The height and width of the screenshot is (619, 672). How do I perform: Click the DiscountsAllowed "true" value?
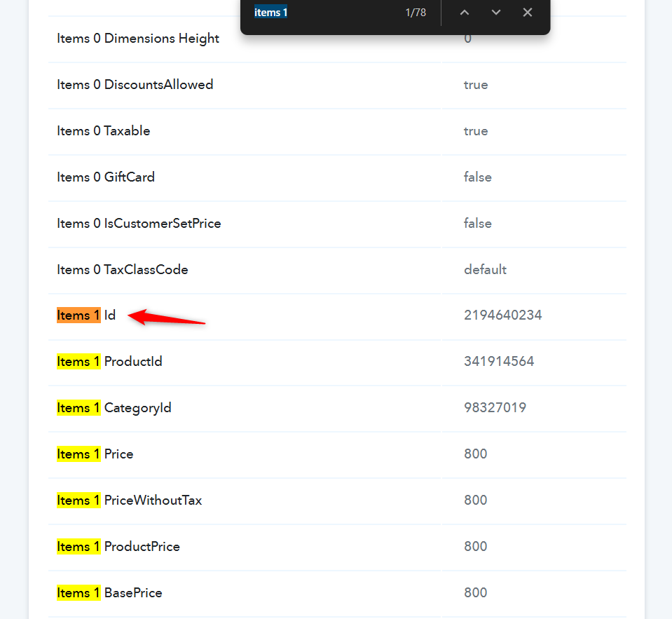coord(476,85)
